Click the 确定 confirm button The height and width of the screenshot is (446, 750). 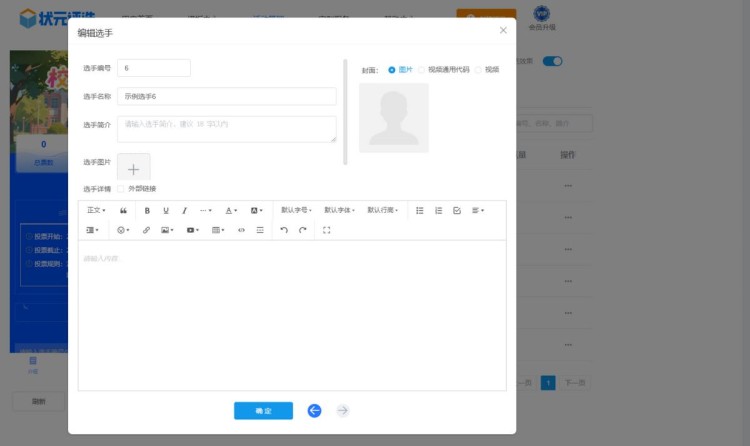263,410
